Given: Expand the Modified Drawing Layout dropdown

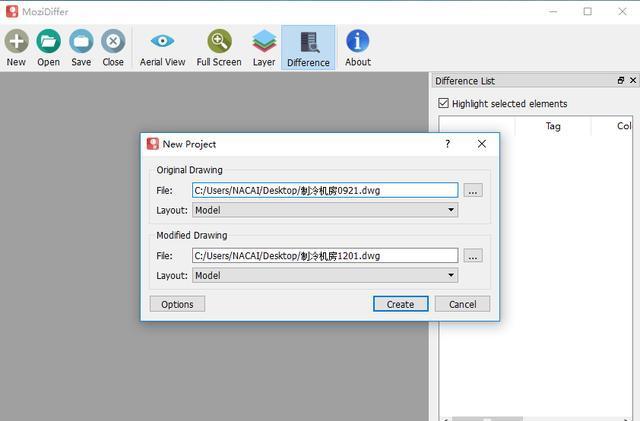Looking at the screenshot, I should [325, 275].
